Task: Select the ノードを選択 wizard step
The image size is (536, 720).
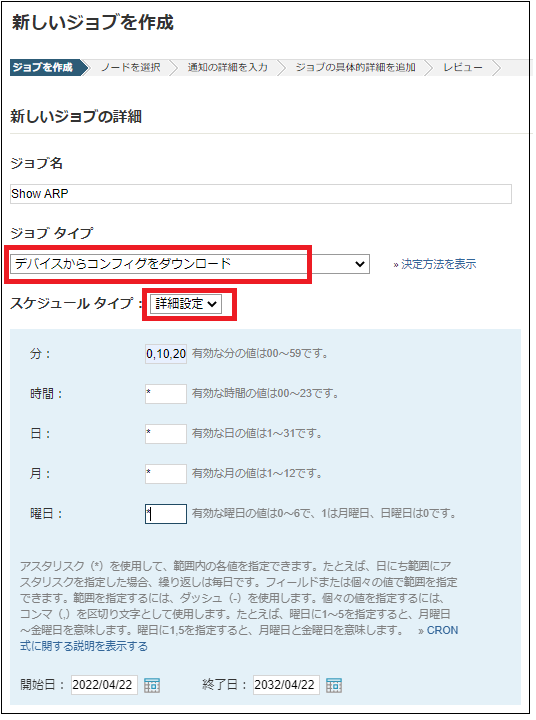Action: [131, 68]
